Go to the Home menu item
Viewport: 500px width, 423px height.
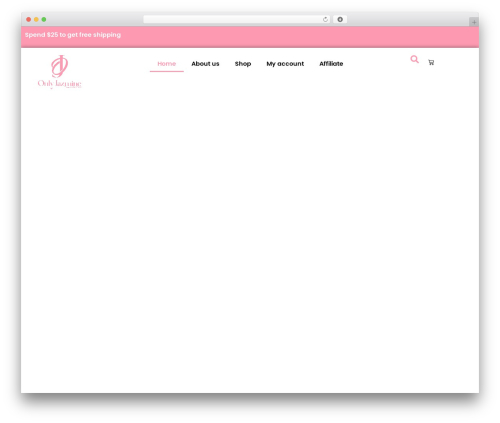[167, 64]
